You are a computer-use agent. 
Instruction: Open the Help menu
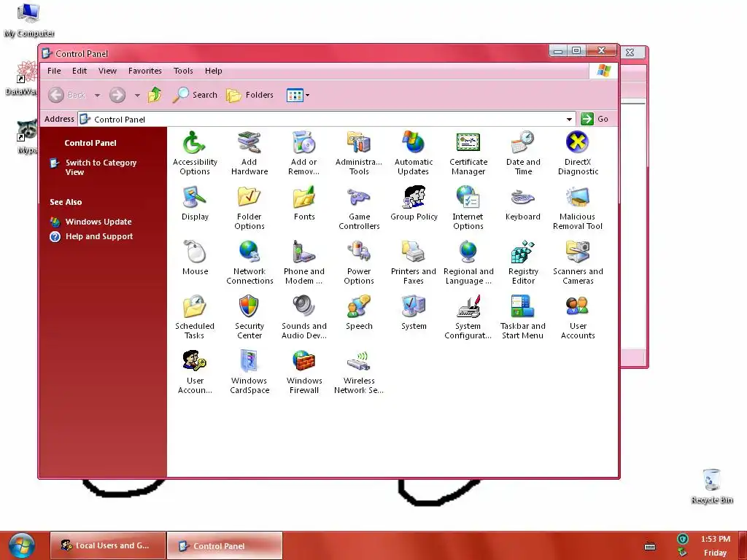click(214, 71)
